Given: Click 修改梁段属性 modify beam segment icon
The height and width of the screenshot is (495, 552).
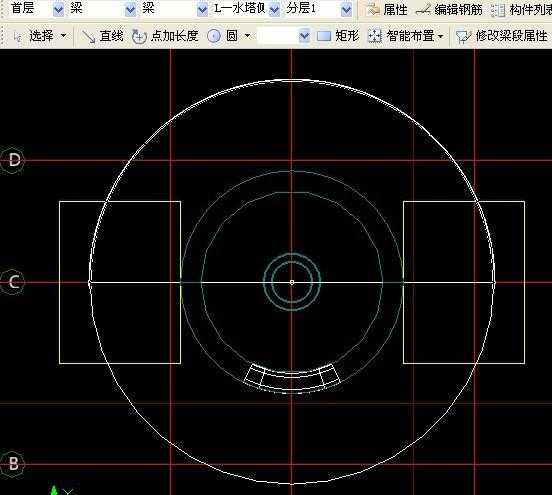Looking at the screenshot, I should point(463,36).
